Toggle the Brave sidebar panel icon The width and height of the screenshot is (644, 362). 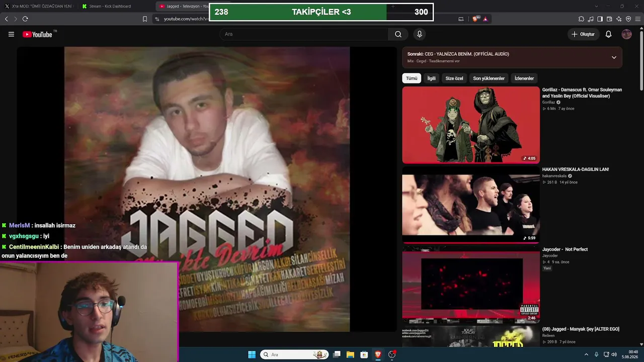pyautogui.click(x=600, y=19)
